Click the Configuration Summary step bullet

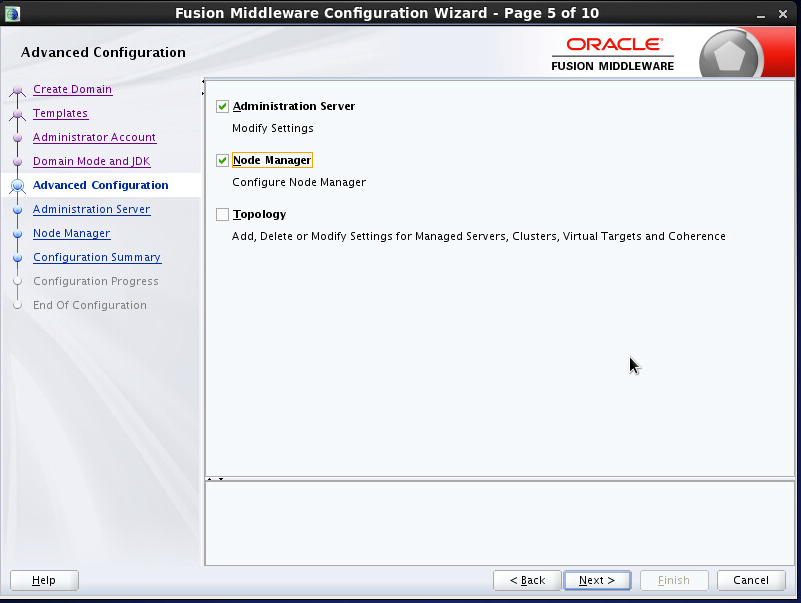17,258
